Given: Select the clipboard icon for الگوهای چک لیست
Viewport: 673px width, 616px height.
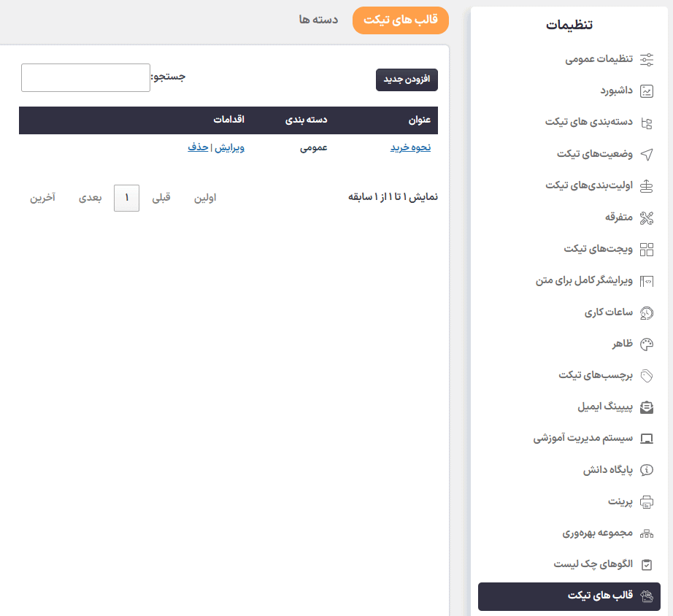Looking at the screenshot, I should [x=647, y=564].
